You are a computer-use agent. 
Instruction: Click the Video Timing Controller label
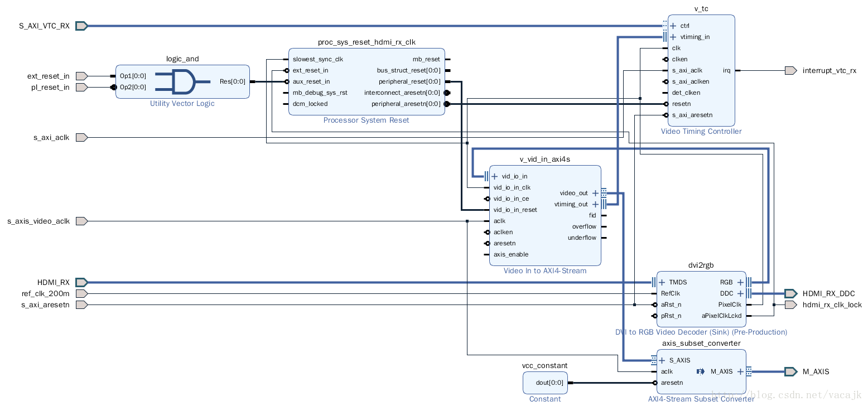[x=701, y=132]
